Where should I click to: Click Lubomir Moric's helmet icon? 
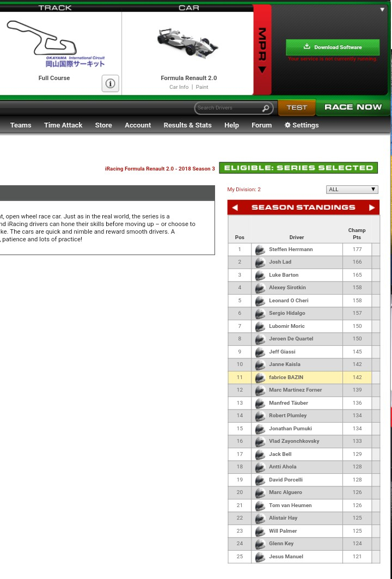260,326
